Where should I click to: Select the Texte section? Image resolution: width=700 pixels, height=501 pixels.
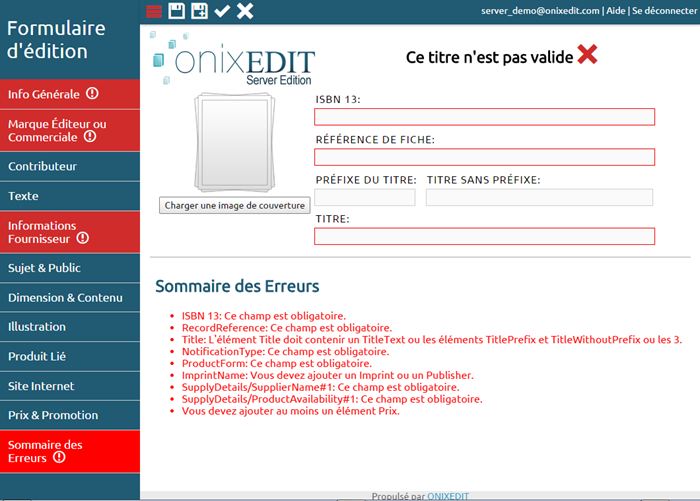tap(70, 196)
